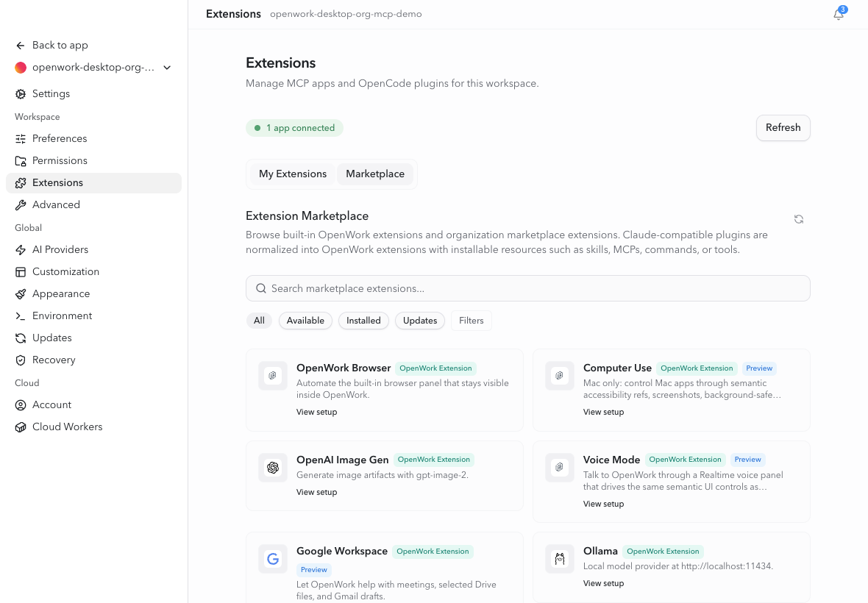Open Appearance in the sidebar

tap(93, 294)
